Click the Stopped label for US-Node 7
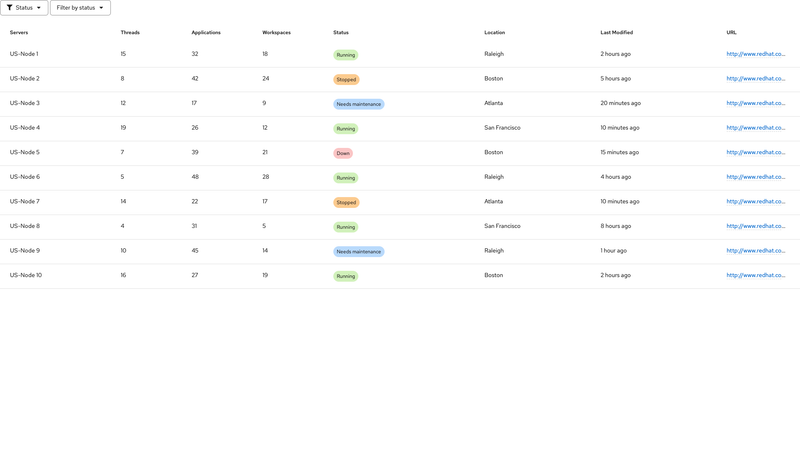The height and width of the screenshot is (450, 800). tap(346, 203)
